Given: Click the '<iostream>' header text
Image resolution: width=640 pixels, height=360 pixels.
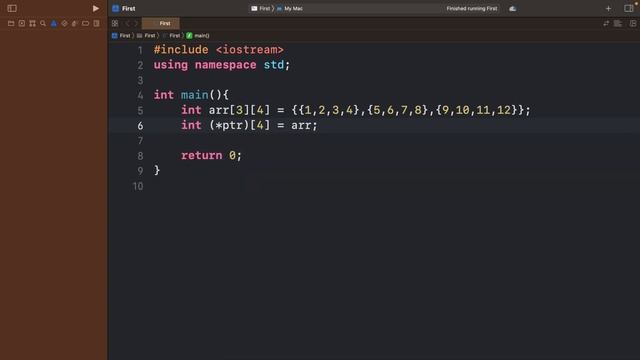Looking at the screenshot, I should (x=249, y=50).
